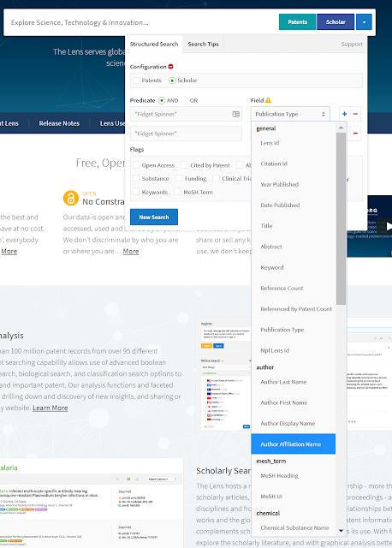The image size is (392, 548).
Task: Click the second-row red minus icon
Action: click(355, 134)
